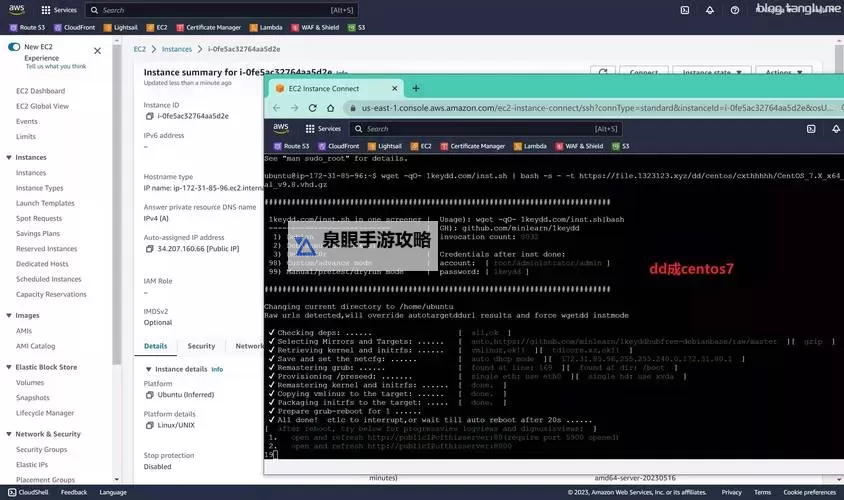Open Language selector in footer
The height and width of the screenshot is (500, 844).
[113, 492]
